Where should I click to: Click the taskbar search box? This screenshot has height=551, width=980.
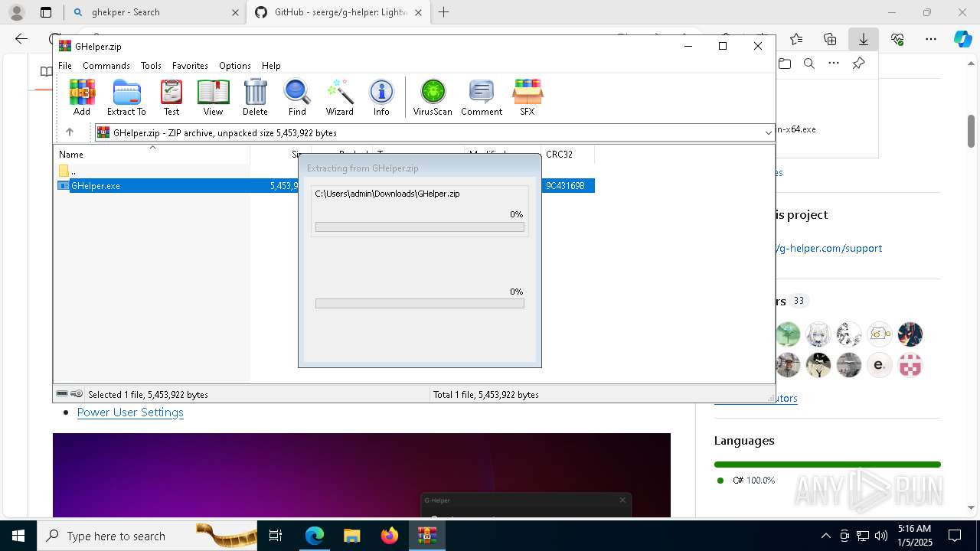[149, 536]
